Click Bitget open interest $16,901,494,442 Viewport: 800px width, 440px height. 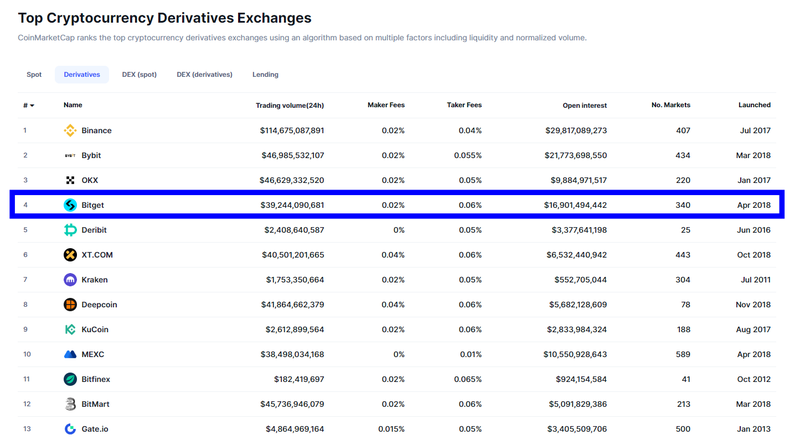coord(576,205)
